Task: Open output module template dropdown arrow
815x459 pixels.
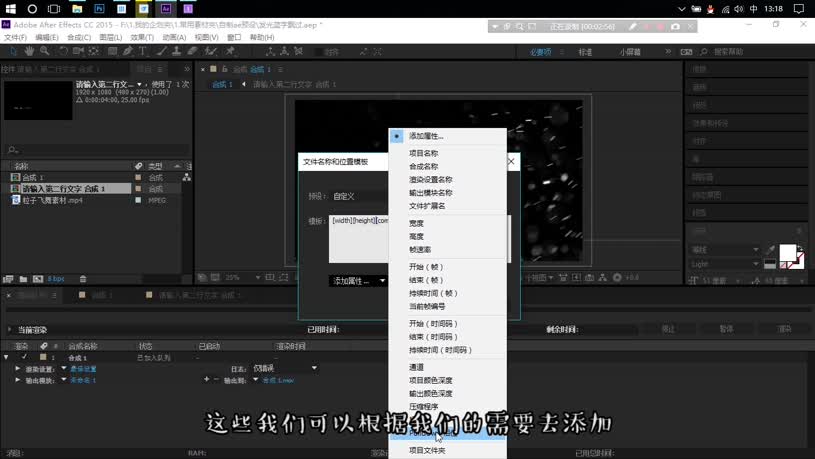Action: (x=64, y=379)
